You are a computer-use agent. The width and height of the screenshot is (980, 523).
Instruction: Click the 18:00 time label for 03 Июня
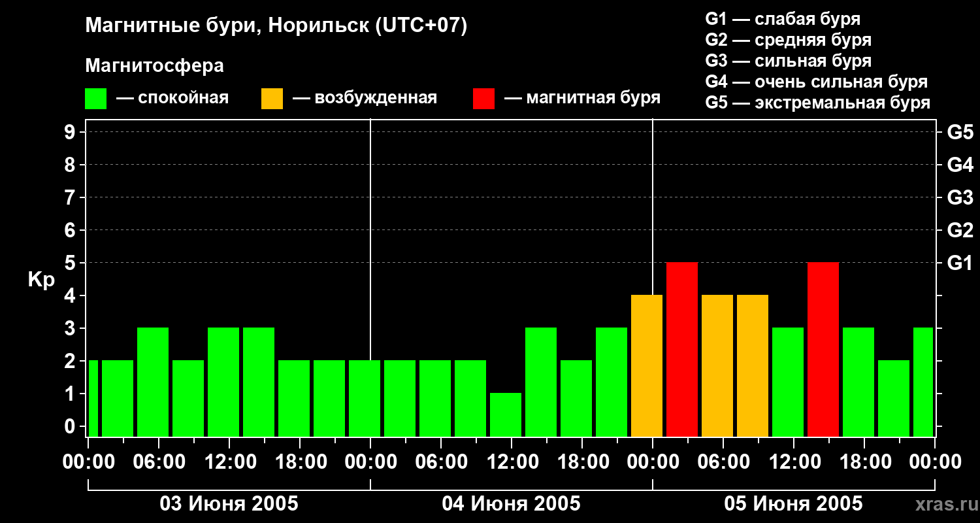click(300, 462)
